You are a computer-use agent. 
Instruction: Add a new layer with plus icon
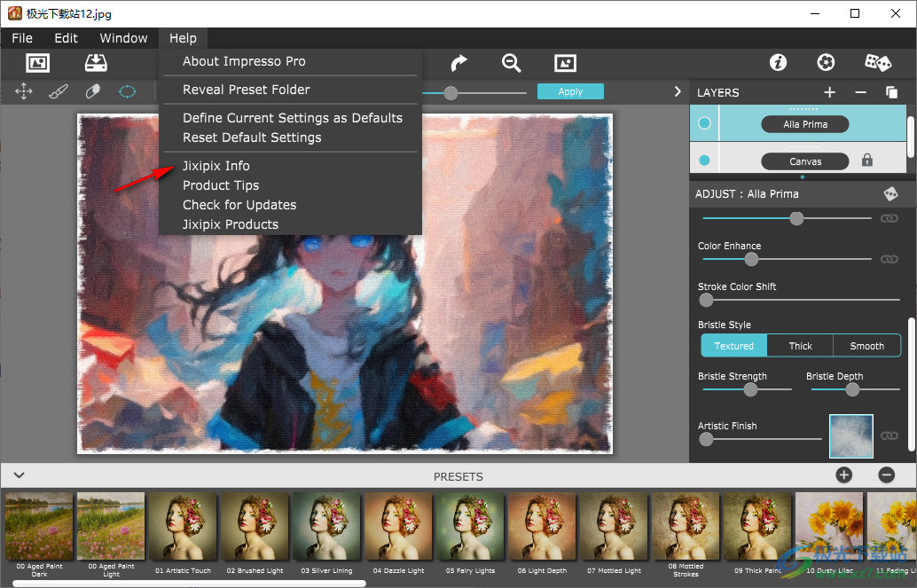(x=829, y=92)
